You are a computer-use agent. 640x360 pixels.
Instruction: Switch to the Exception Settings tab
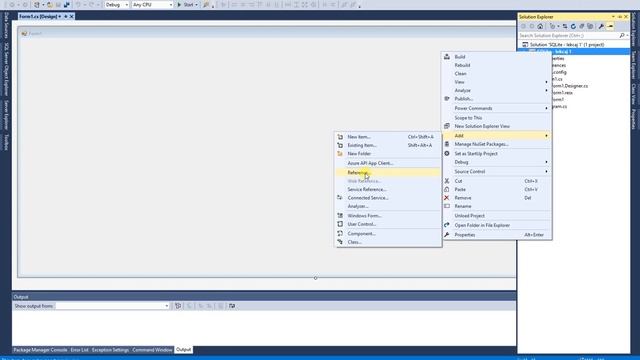point(110,350)
